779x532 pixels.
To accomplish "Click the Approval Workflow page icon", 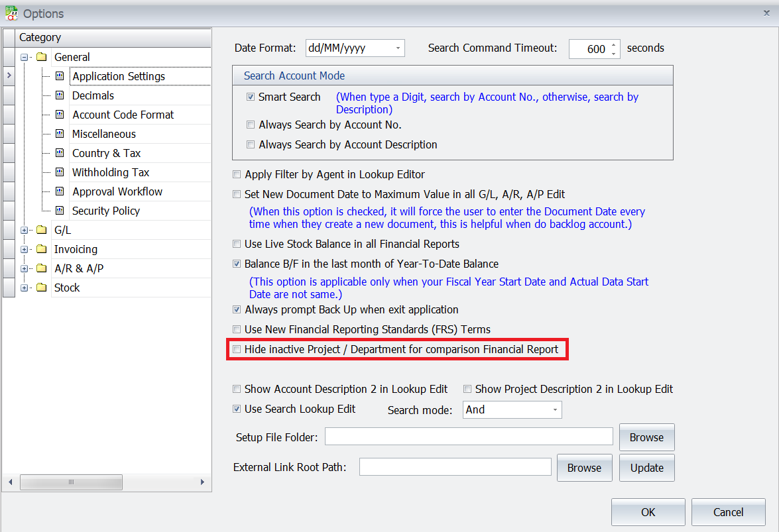I will pos(60,191).
